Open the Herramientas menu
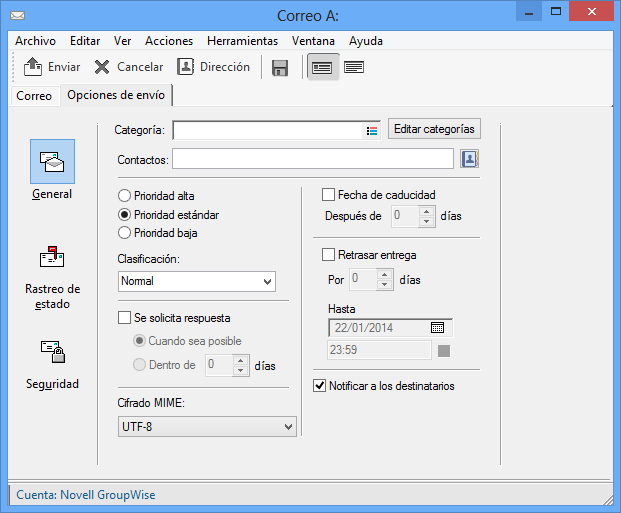 (242, 41)
